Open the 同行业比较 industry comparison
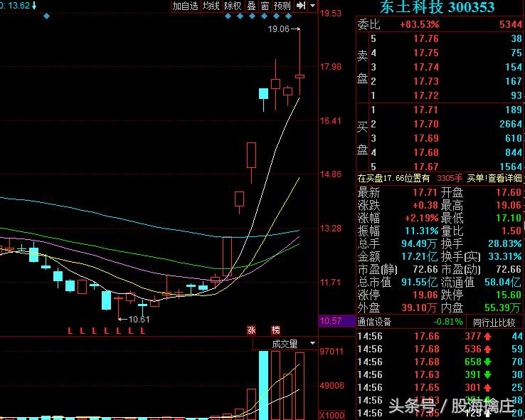This screenshot has height=420, width=525. click(x=494, y=322)
